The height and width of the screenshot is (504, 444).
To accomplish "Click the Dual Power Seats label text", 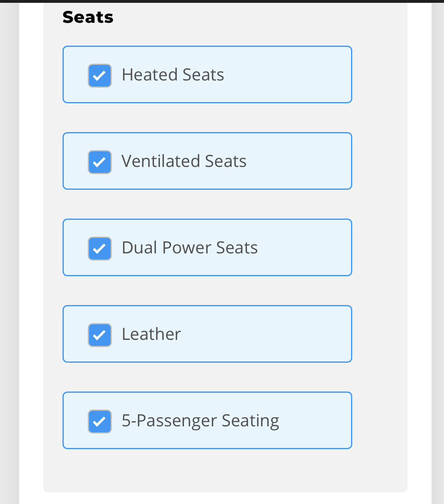I will (x=189, y=248).
